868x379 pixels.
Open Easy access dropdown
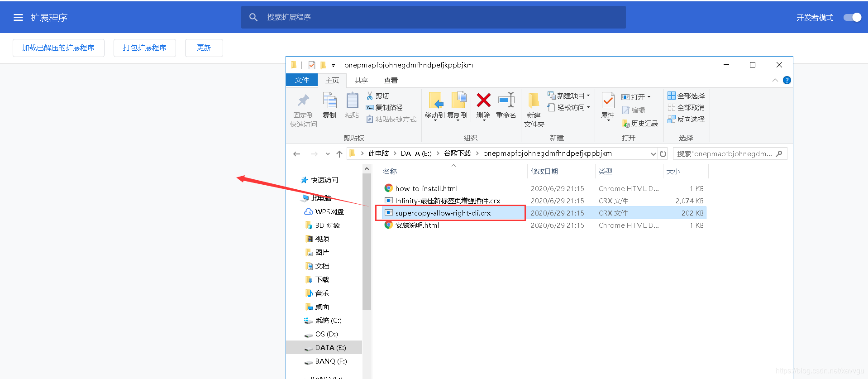tap(569, 107)
